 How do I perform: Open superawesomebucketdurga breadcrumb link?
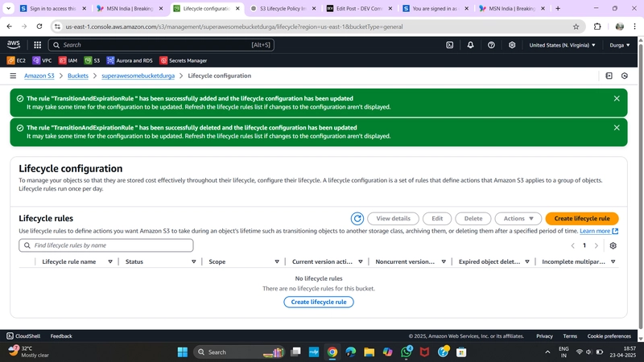click(x=138, y=76)
